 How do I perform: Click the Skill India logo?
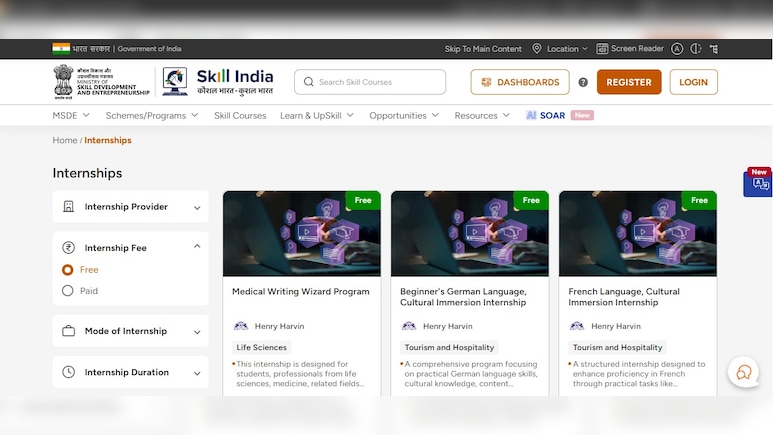[x=218, y=82]
